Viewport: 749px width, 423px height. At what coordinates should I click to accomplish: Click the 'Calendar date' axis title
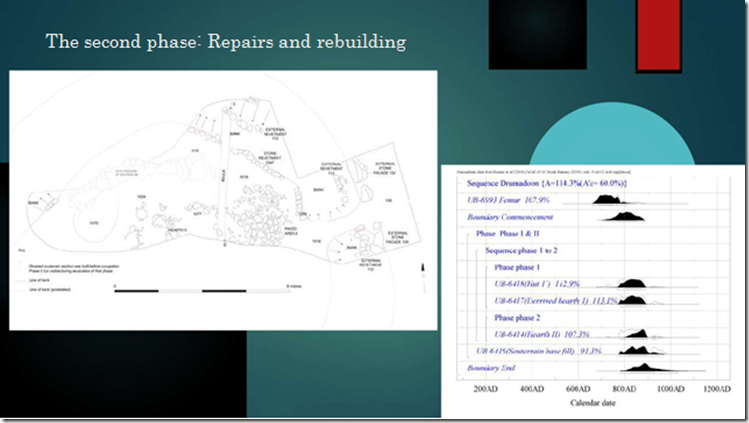coord(593,402)
